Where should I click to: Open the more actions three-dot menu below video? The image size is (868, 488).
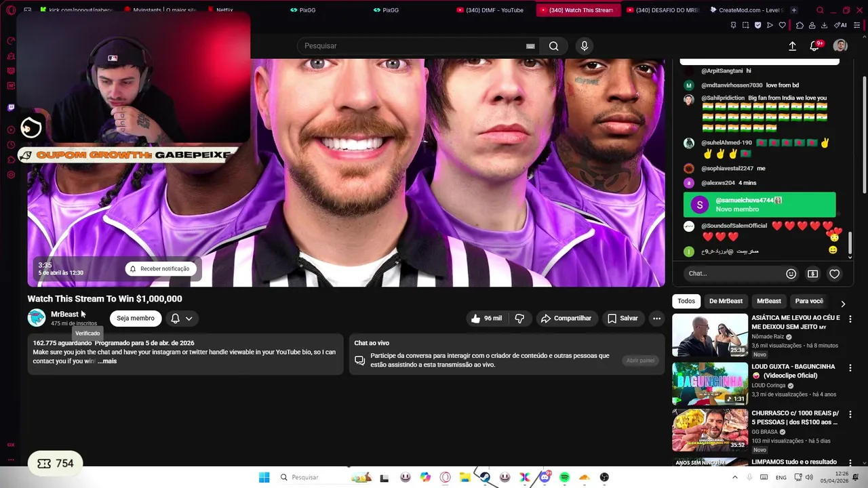[x=656, y=319]
